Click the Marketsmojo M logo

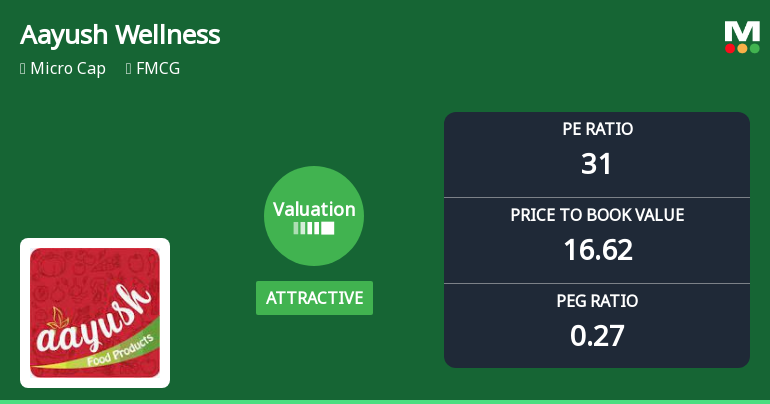(742, 31)
